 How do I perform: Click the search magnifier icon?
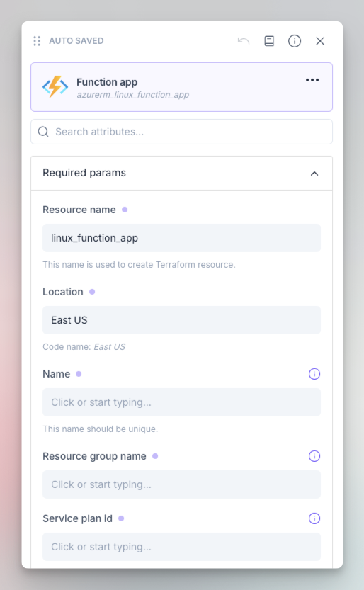point(43,132)
